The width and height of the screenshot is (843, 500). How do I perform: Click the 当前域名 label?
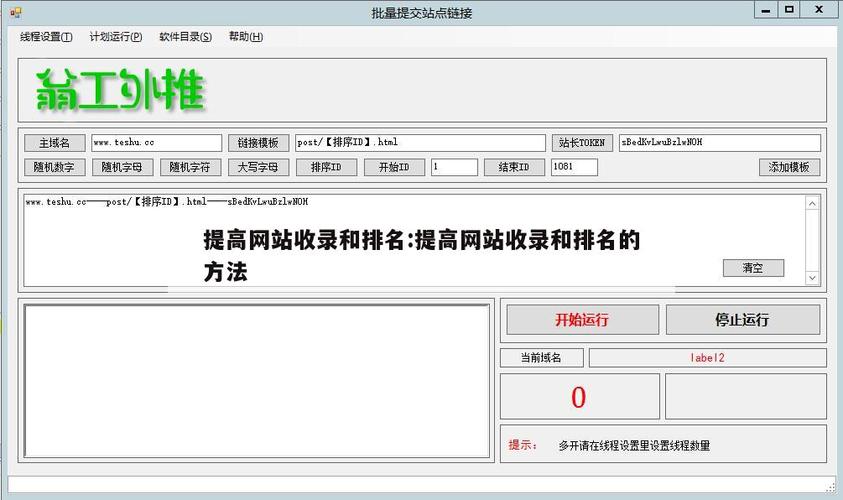coord(541,358)
